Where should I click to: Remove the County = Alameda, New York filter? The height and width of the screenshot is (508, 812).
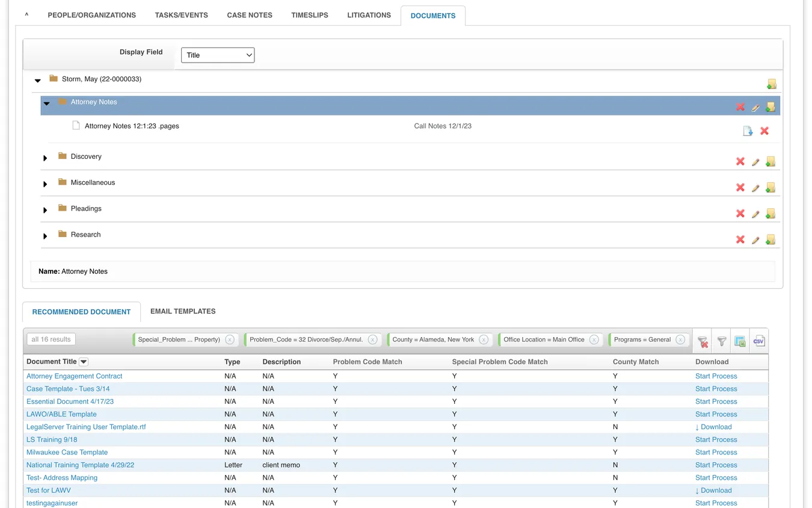click(484, 339)
